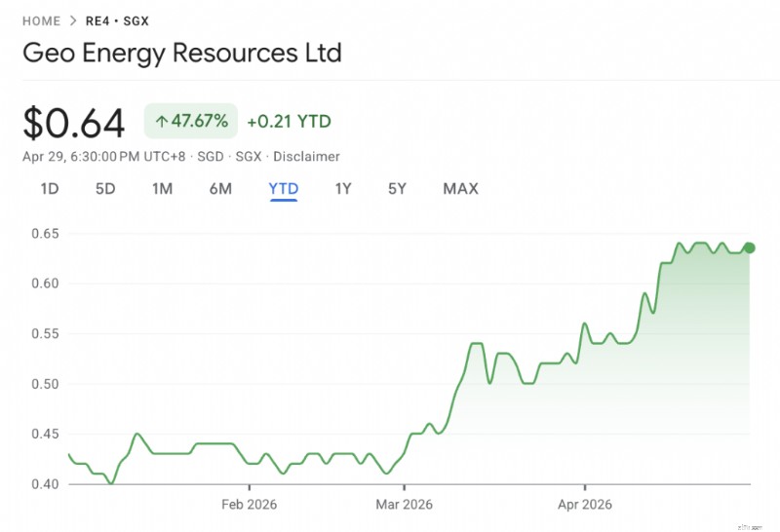Image resolution: width=780 pixels, height=532 pixels.
Task: Click the 0.65 y-axis value
Action: tap(45, 233)
